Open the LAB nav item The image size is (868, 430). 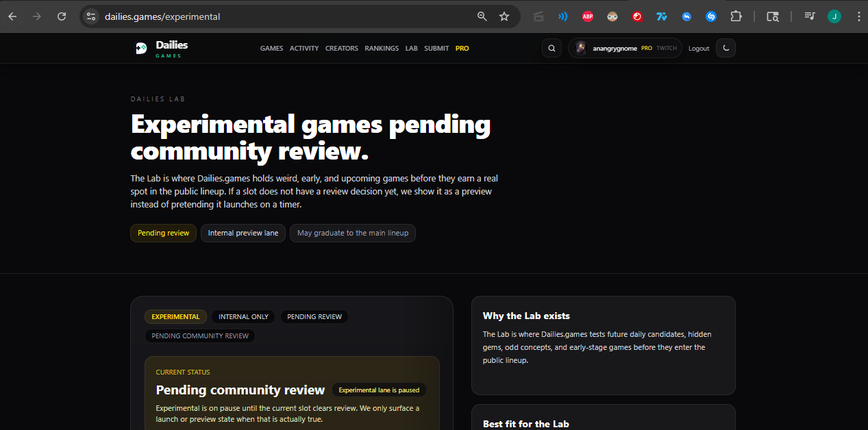pos(412,49)
